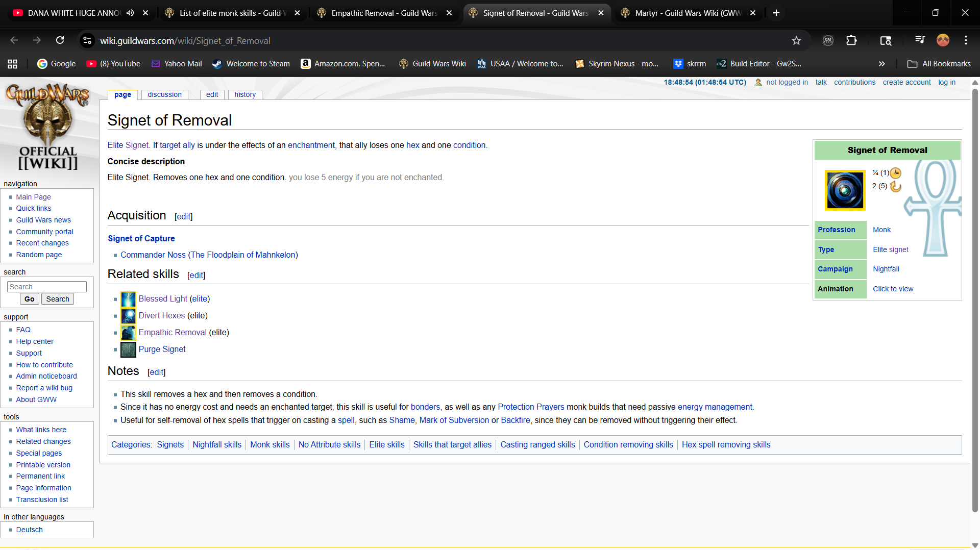Viewport: 980px width, 550px height.
Task: Open the discussion tab of the article
Action: [164, 94]
